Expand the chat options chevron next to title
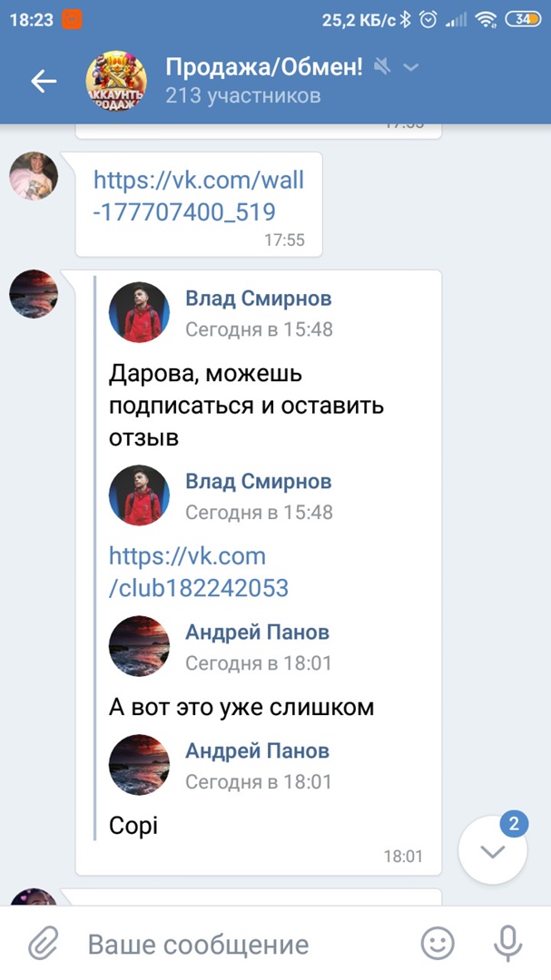This screenshot has width=551, height=980. [x=410, y=67]
